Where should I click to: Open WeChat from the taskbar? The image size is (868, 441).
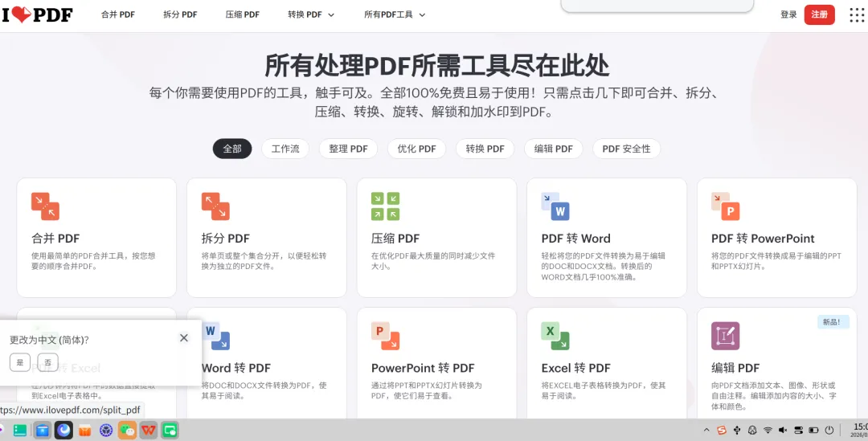point(127,430)
